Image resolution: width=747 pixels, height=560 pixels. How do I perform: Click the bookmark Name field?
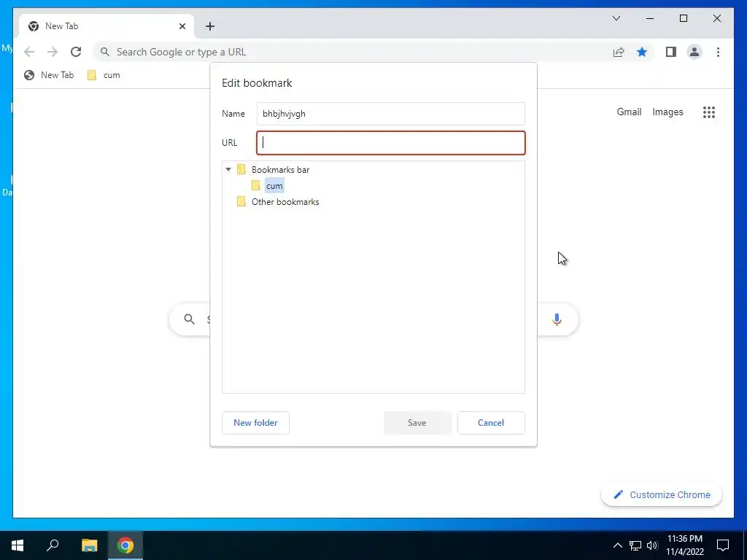[x=391, y=114]
